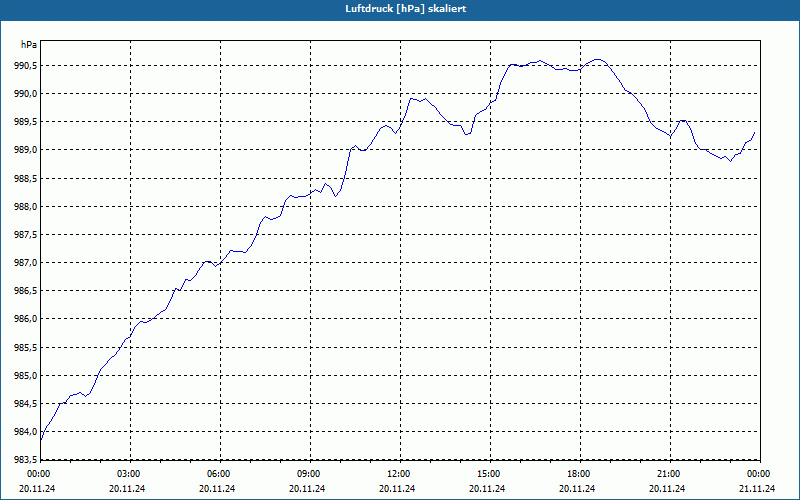Select the 20.11.24 date below 09:00
800x500 pixels.
click(x=307, y=488)
